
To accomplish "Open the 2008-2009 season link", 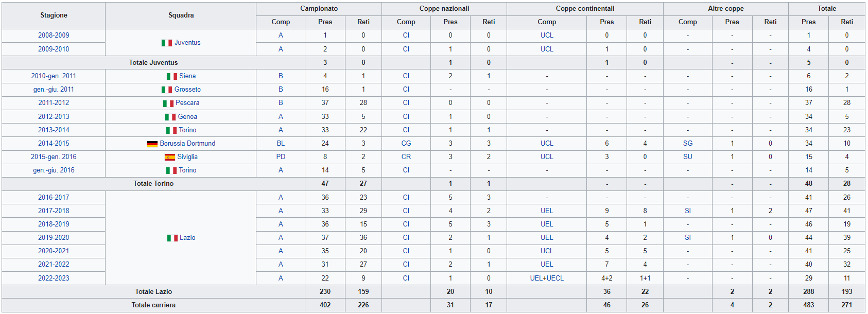I will [54, 36].
